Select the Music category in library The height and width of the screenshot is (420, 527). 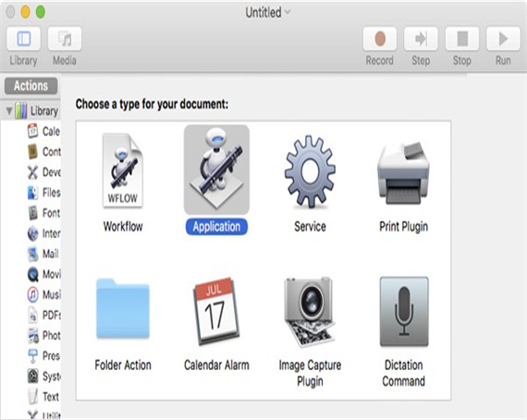43,294
